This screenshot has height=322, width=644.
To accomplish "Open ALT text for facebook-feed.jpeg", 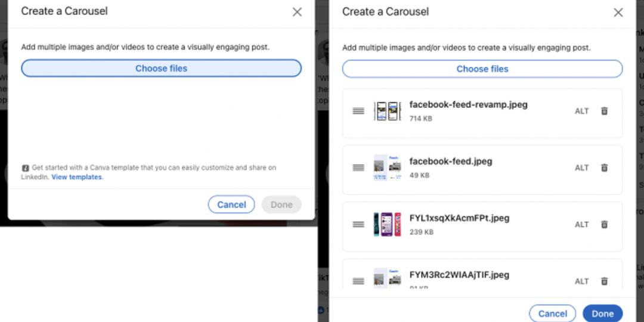I will pyautogui.click(x=581, y=168).
